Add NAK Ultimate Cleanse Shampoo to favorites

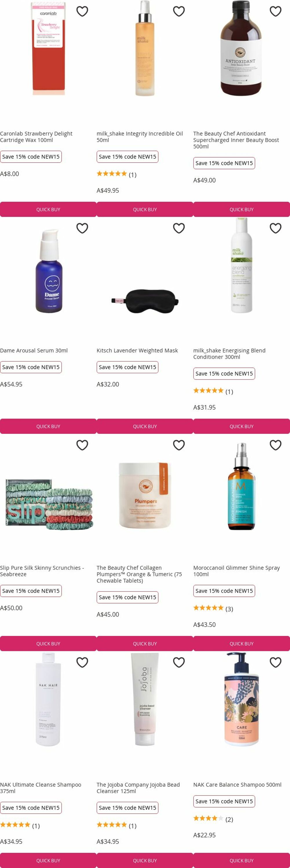(82, 662)
